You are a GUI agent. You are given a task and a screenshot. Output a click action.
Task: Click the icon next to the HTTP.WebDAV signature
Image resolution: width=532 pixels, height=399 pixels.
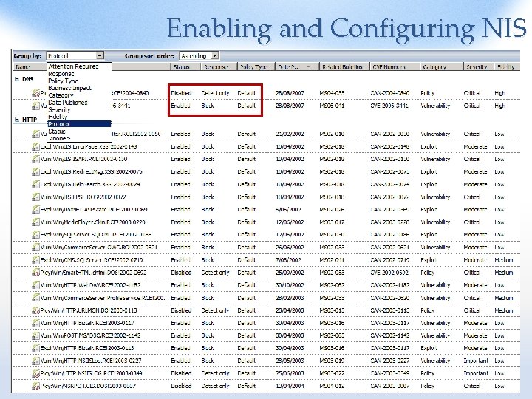click(x=35, y=285)
